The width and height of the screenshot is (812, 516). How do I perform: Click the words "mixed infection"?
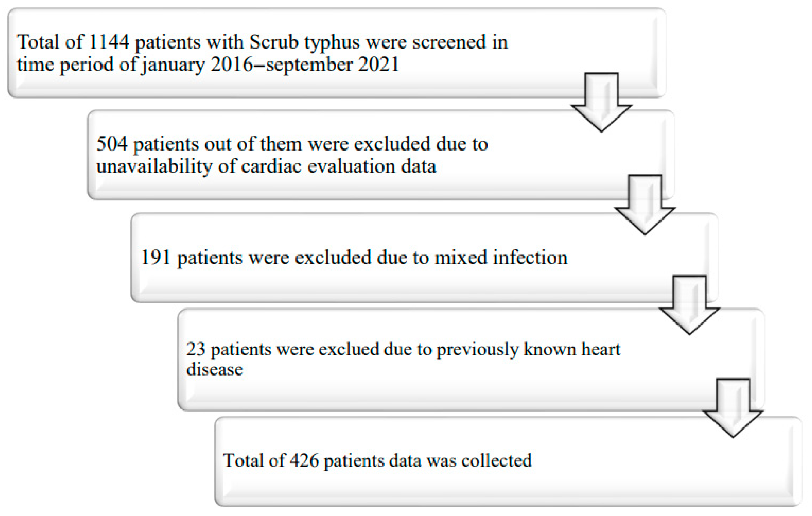[x=501, y=258]
